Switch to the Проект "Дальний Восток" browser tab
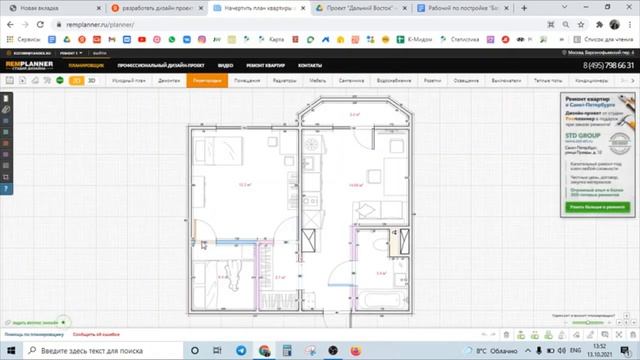This screenshot has height=360, width=640. tap(362, 8)
